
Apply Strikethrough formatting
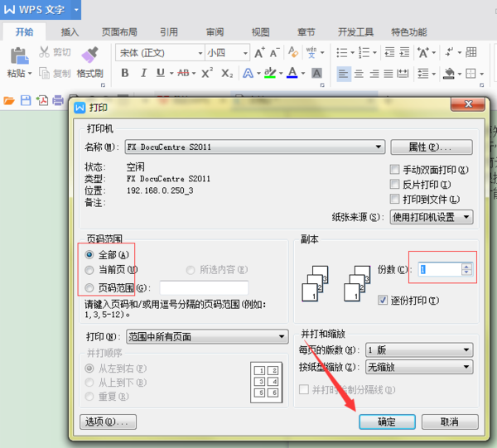[183, 73]
